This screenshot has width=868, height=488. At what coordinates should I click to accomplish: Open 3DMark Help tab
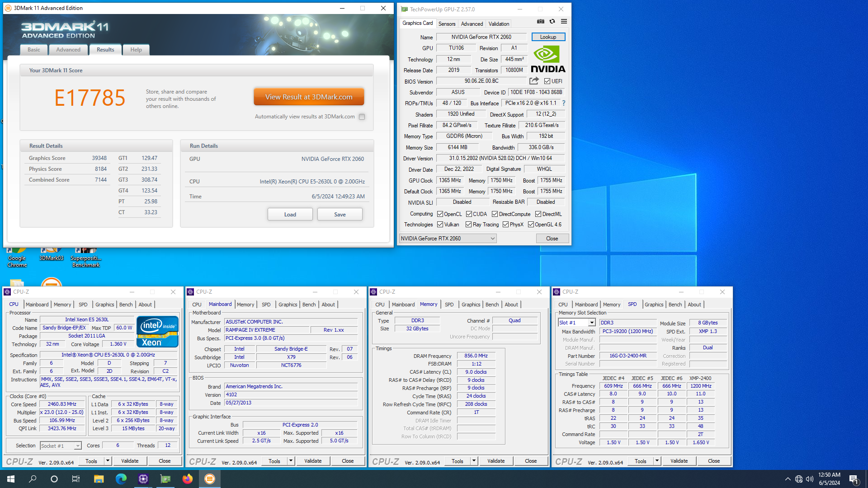(136, 50)
